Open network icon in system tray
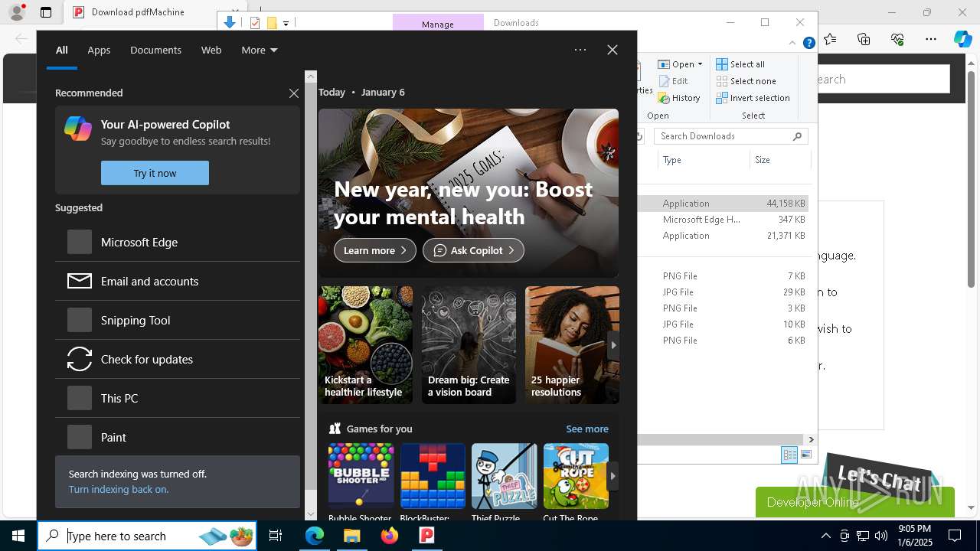This screenshot has height=551, width=980. click(x=862, y=536)
